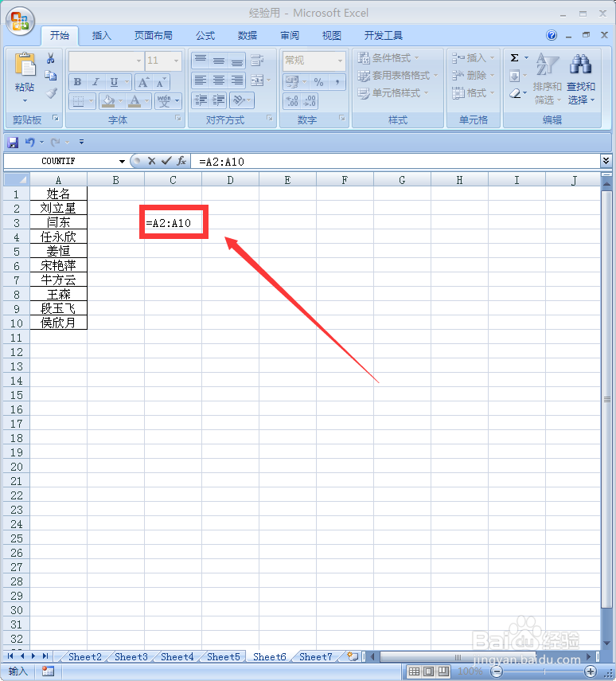Viewport: 616px width, 681px height.
Task: Click the Undo arrow icon
Action: [x=29, y=142]
